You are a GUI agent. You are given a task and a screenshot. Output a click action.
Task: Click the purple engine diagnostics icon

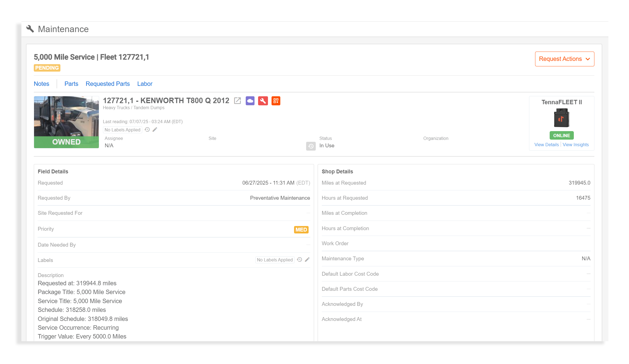tap(250, 101)
